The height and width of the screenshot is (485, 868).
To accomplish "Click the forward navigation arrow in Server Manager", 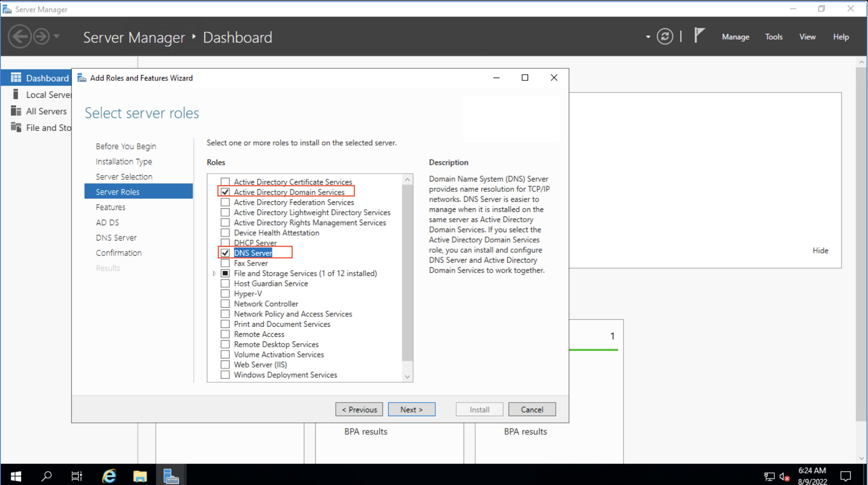I will 41,37.
